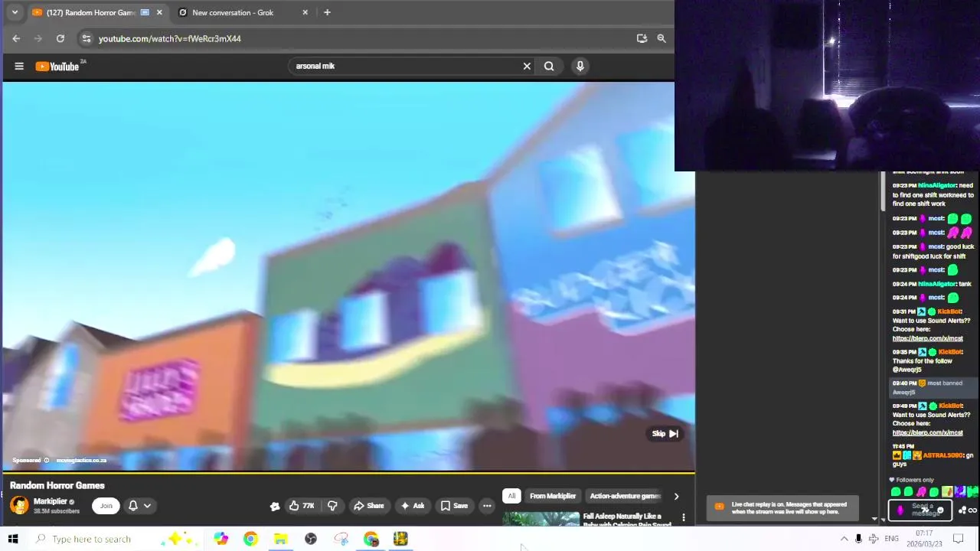This screenshot has width=980, height=551.
Task: Go to YouTube home via logo
Action: click(57, 67)
